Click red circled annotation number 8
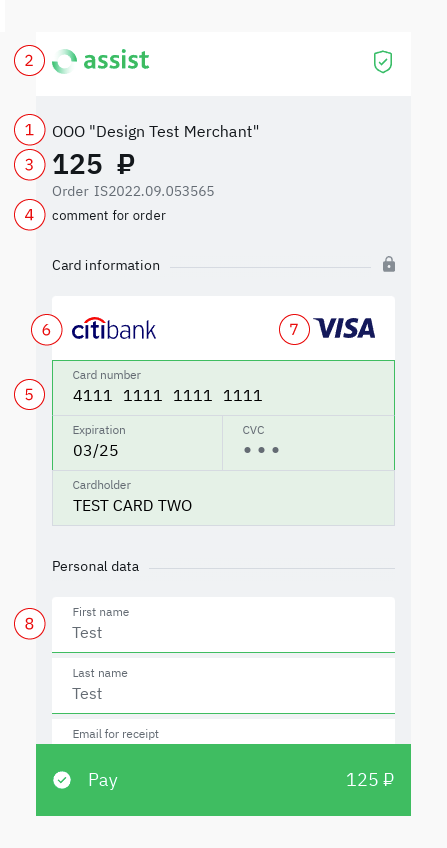 [29, 624]
